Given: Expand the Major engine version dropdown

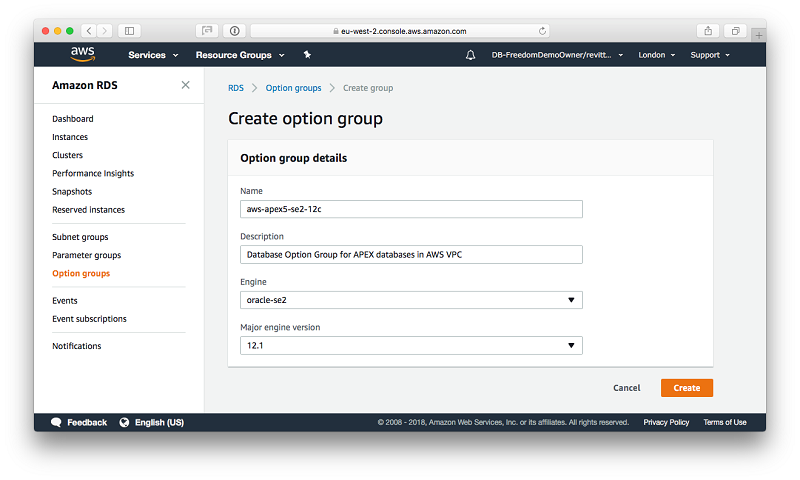Looking at the screenshot, I should [x=411, y=345].
